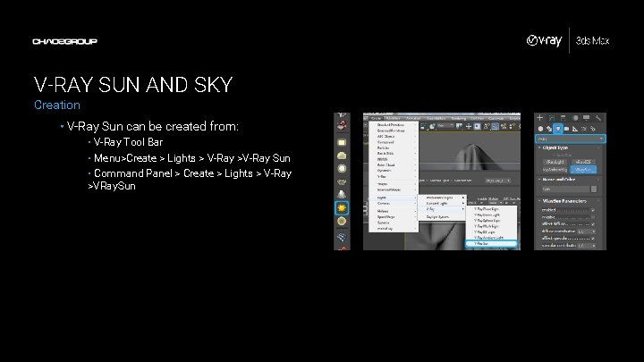The width and height of the screenshot is (644, 362).
Task: Open the Motion tab circle icon
Action: [575, 118]
